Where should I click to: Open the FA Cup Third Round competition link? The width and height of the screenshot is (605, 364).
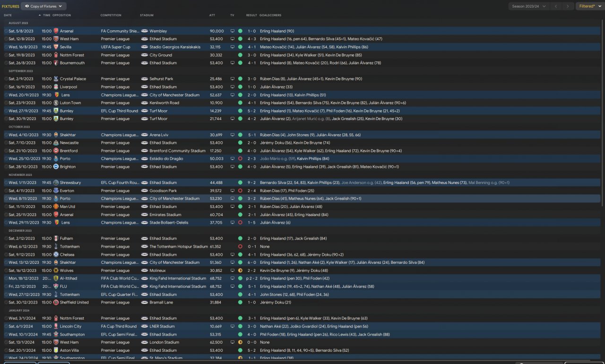click(119, 327)
